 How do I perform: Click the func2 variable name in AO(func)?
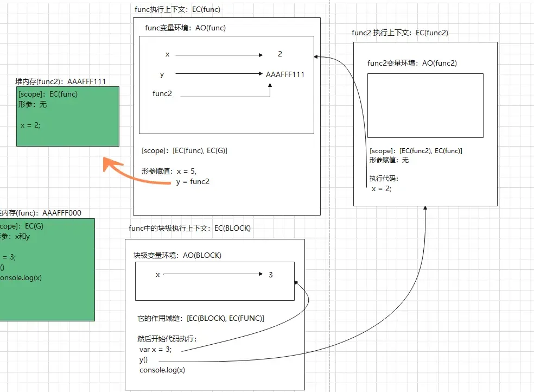162,93
